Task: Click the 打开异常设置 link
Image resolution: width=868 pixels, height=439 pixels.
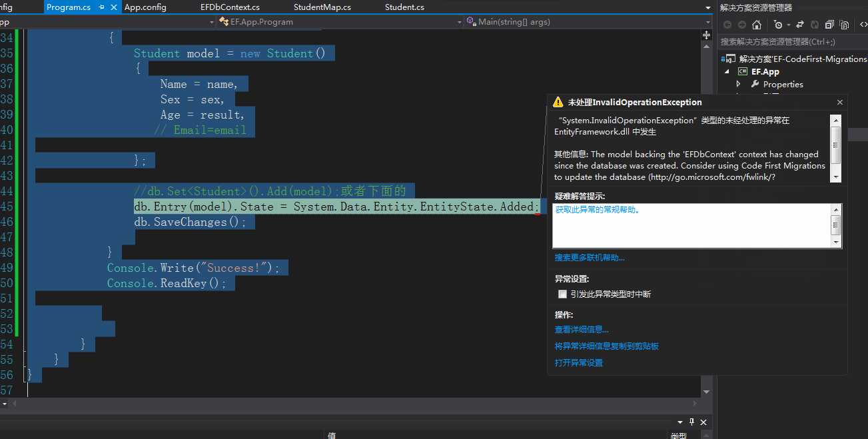Action: (x=579, y=363)
